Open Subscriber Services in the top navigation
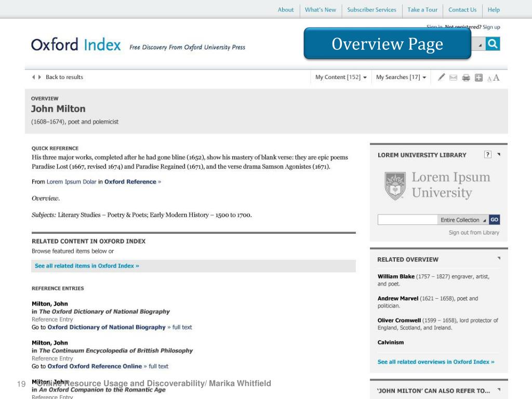This screenshot has height=399, width=532. click(371, 10)
